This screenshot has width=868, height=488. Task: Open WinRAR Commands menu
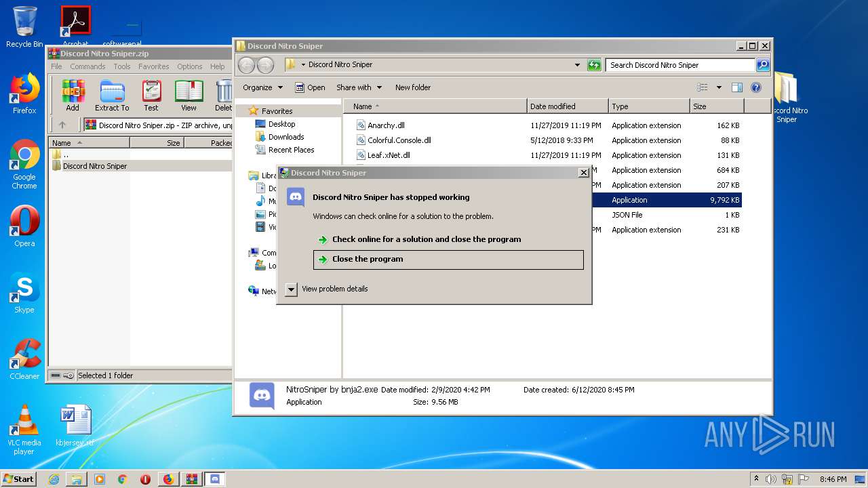pos(87,66)
